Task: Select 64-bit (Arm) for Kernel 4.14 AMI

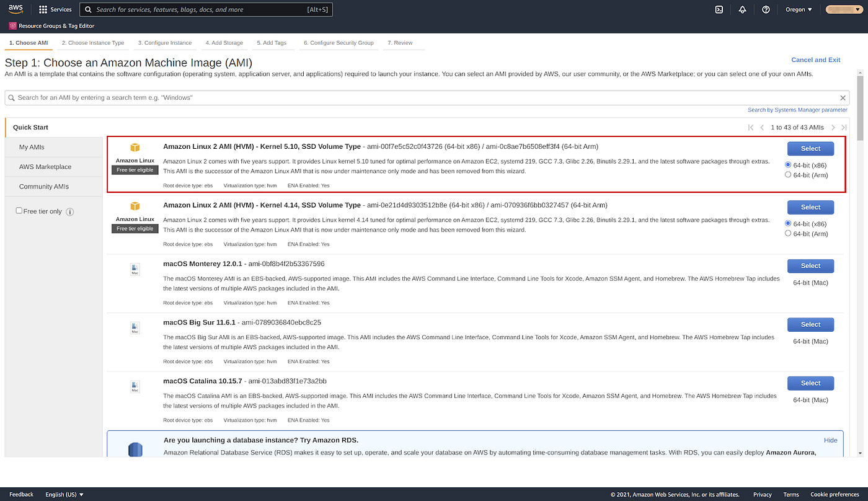Action: click(788, 233)
